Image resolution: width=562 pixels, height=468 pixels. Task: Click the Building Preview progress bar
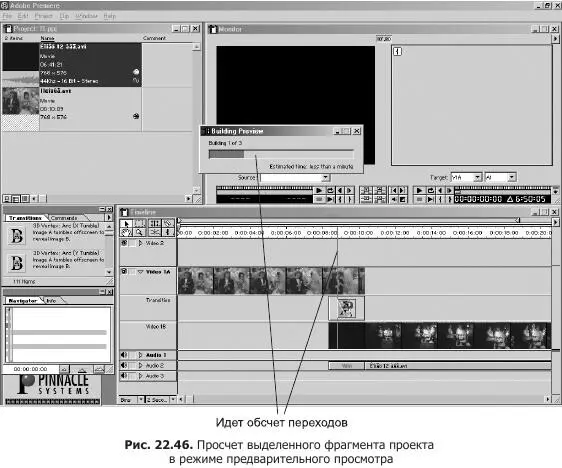(281, 154)
